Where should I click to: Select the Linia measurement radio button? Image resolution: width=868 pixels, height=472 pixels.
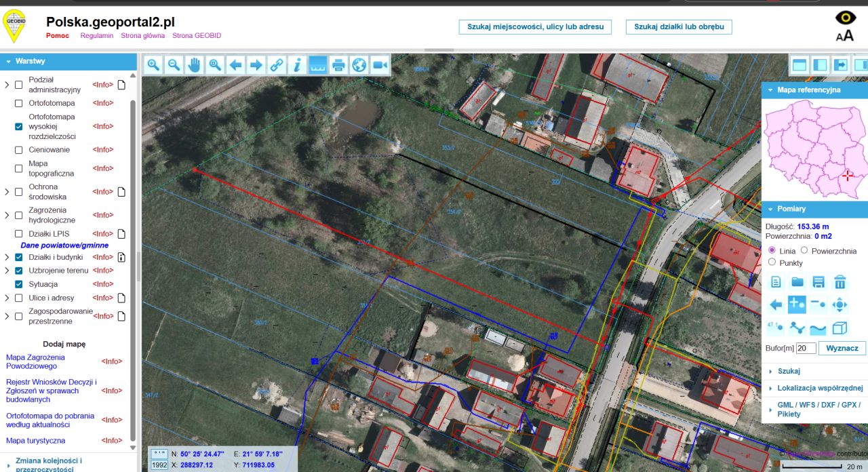(x=772, y=251)
